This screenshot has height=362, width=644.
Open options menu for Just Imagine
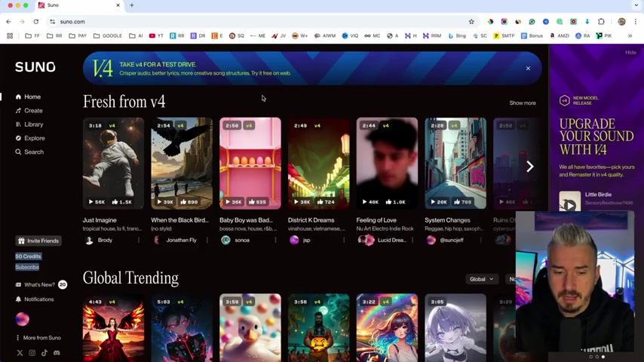pyautogui.click(x=139, y=241)
